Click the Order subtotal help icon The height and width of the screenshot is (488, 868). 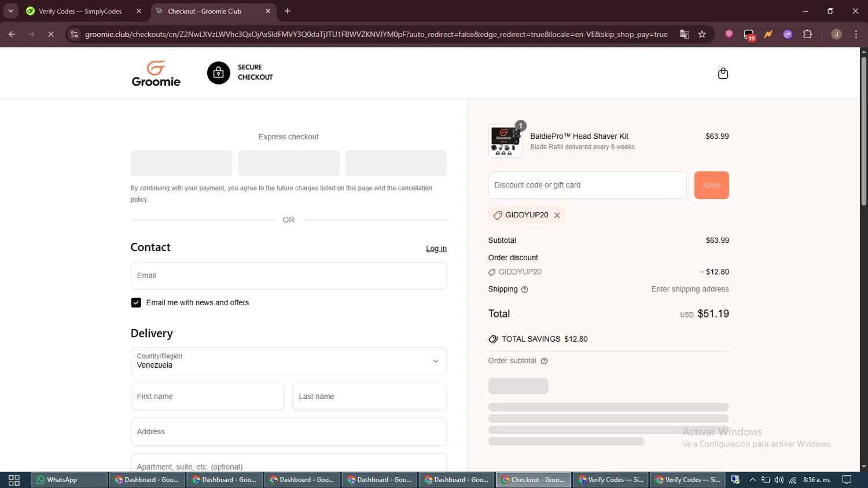tap(544, 361)
